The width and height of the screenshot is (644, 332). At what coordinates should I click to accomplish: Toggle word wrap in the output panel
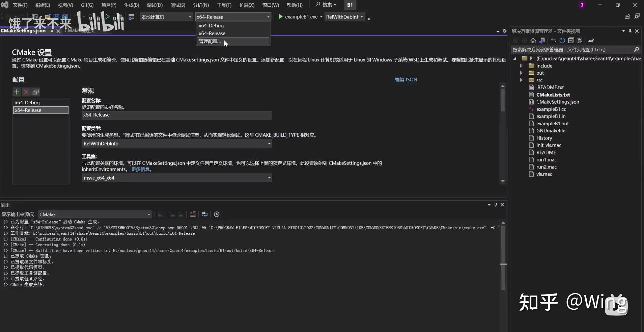pos(205,214)
